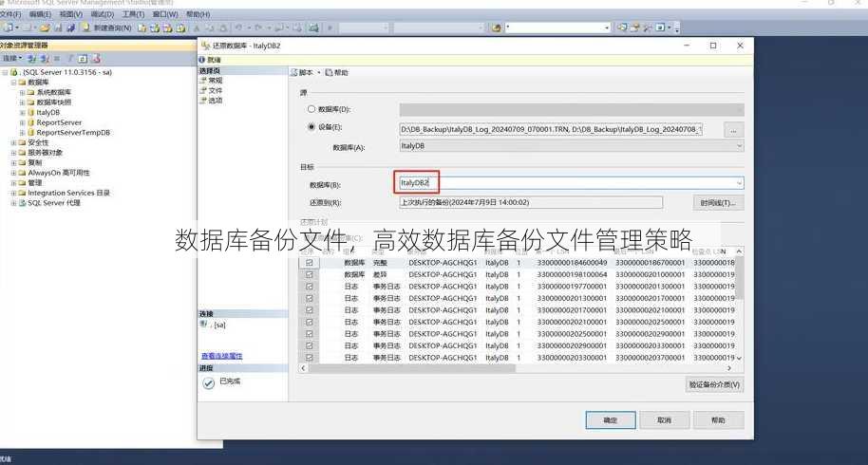Click the New Project icon at toolbar start

pos(8,28)
